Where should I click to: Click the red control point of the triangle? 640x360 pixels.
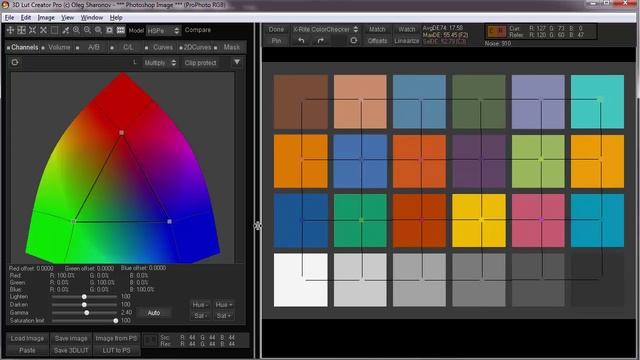(122, 133)
